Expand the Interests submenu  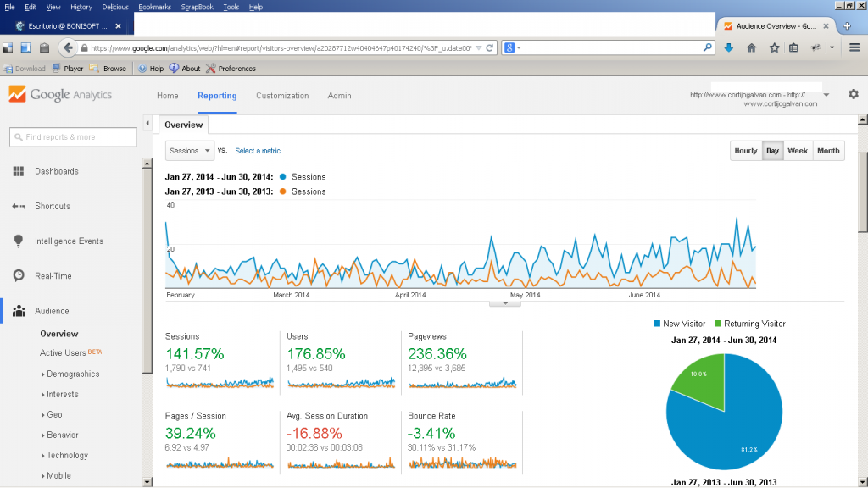tap(60, 395)
